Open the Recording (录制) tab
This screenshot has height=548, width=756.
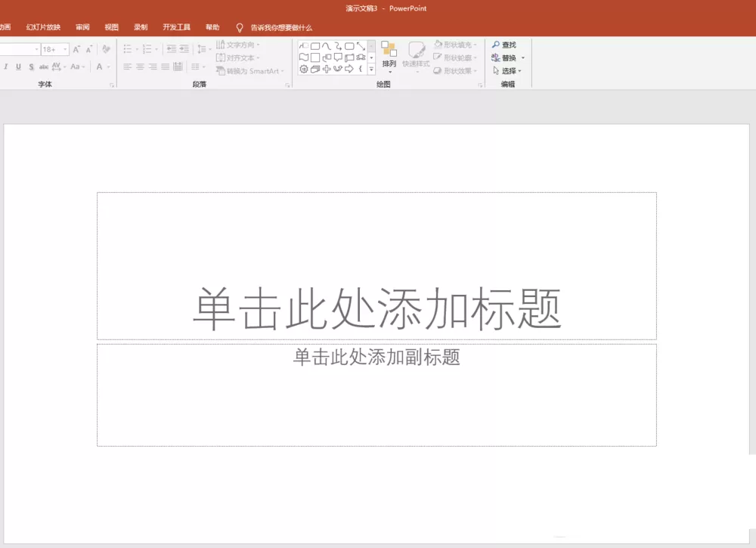pyautogui.click(x=141, y=27)
